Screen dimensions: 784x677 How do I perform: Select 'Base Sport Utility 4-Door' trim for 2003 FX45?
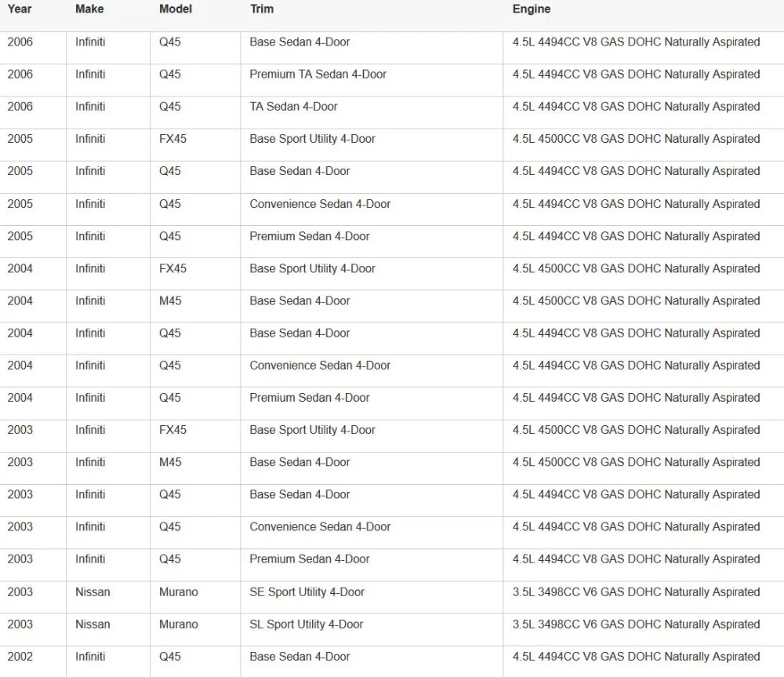tap(312, 430)
